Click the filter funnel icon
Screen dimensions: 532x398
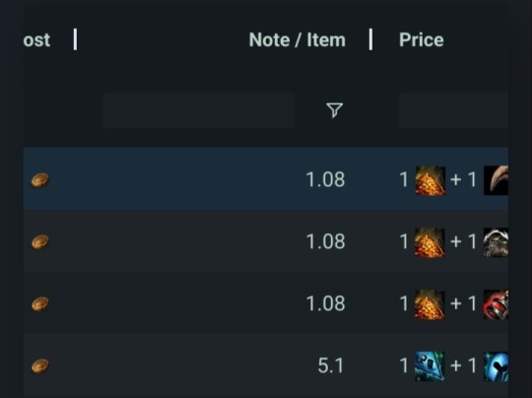pyautogui.click(x=335, y=110)
